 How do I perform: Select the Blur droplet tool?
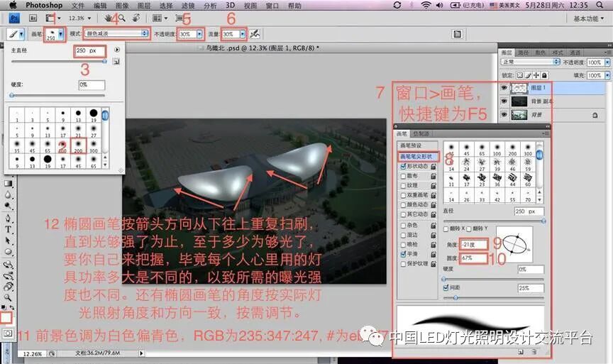pos(8,194)
